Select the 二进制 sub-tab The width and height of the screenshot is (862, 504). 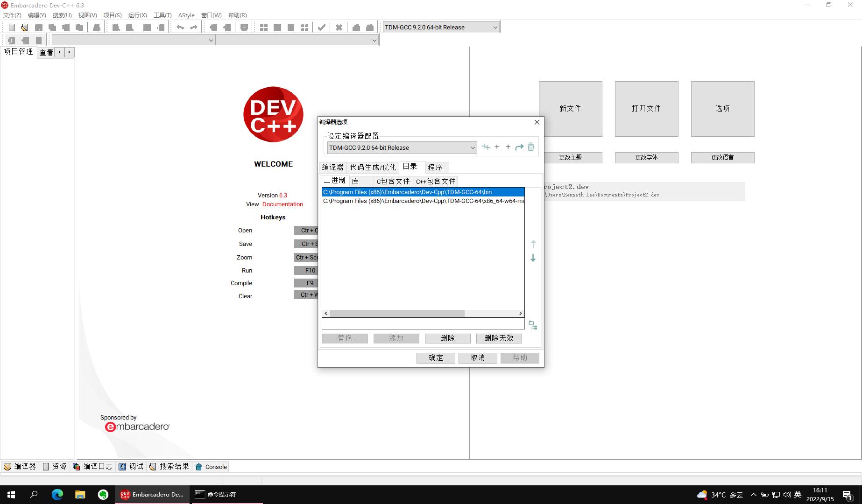click(334, 181)
